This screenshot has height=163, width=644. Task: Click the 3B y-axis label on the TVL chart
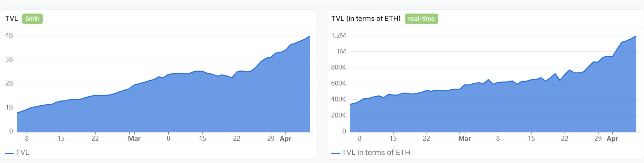[x=9, y=59]
